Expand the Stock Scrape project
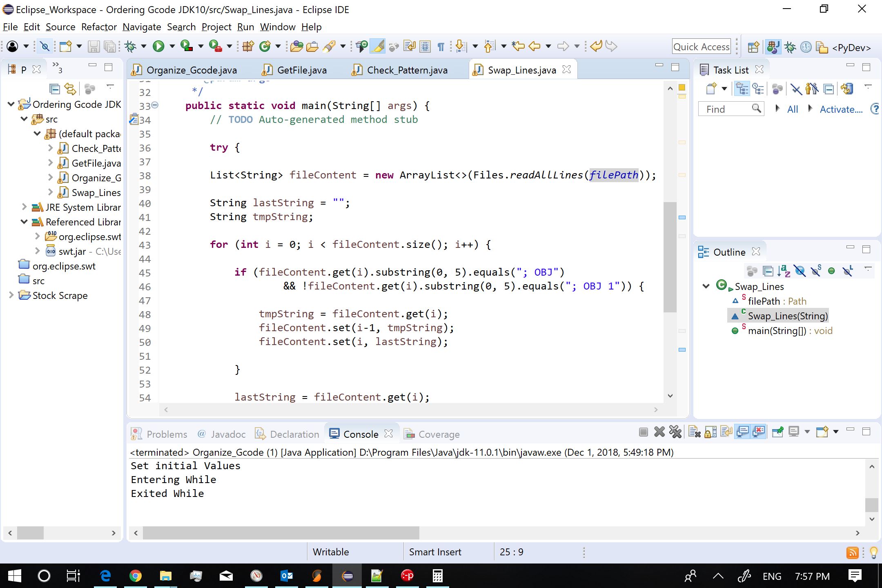This screenshot has height=588, width=882. click(11, 295)
